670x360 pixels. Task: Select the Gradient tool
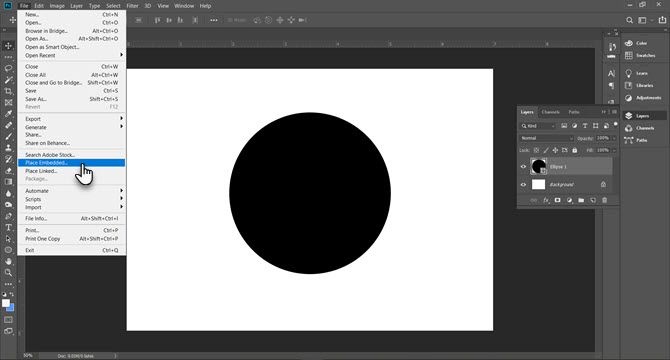pos(8,181)
